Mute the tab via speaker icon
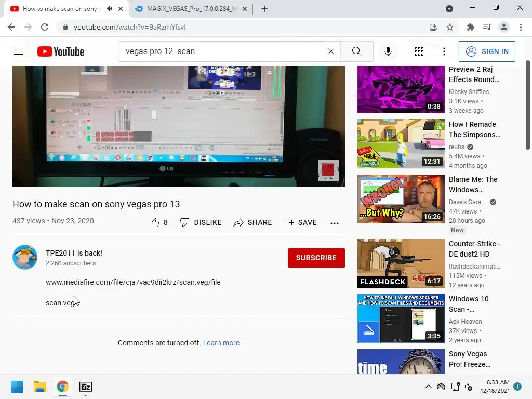Screen dimensions: 532x399 [x=109, y=9]
